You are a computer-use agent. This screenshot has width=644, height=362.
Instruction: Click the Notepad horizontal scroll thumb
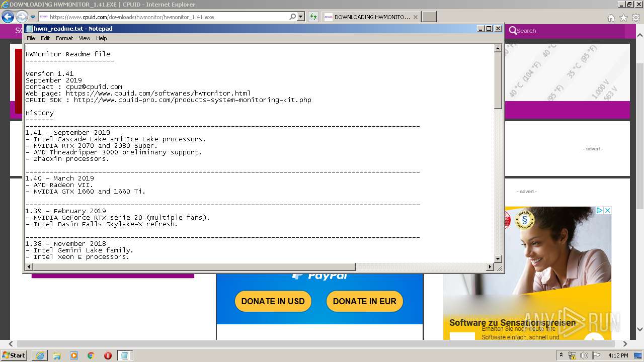coord(194,267)
